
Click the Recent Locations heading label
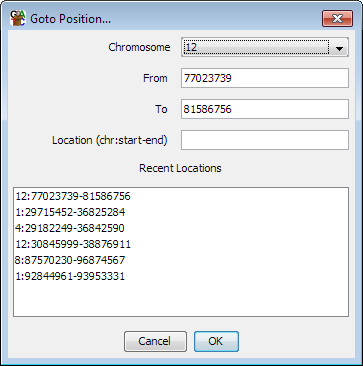coord(180,168)
